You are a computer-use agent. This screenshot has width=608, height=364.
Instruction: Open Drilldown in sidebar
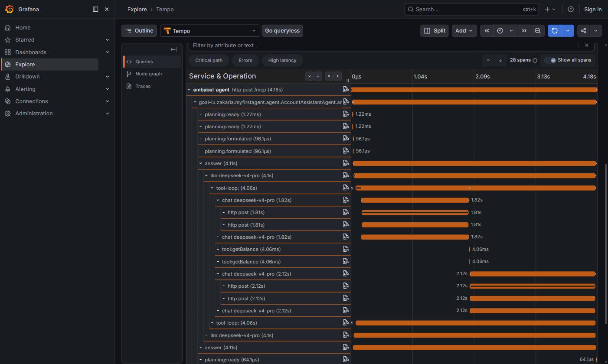[27, 76]
